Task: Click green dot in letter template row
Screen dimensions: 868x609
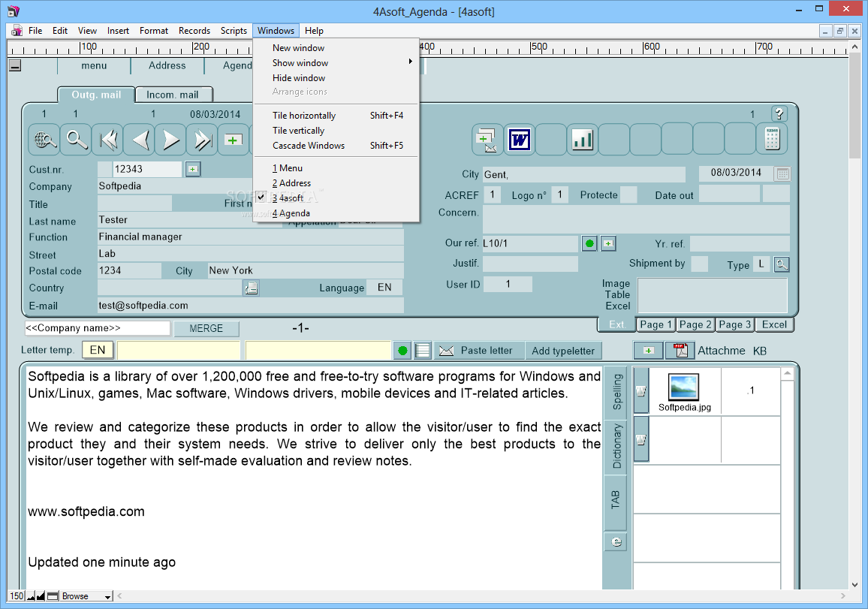Action: pos(402,351)
